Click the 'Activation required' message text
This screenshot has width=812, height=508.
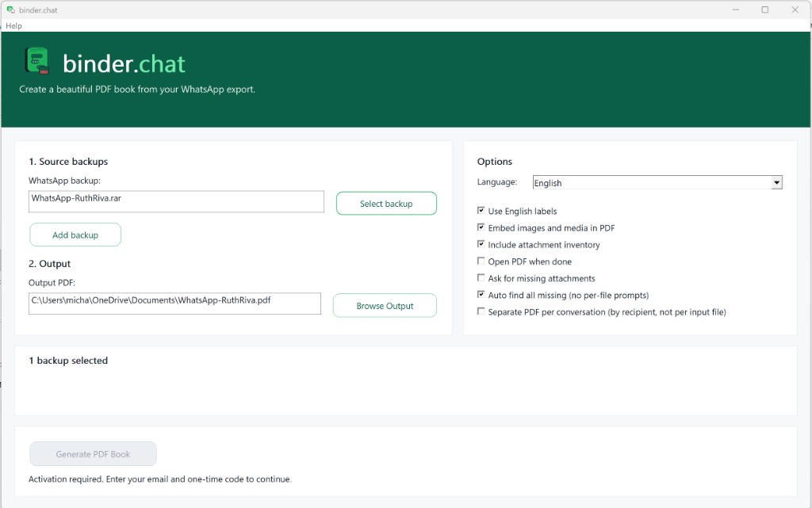[x=160, y=479]
